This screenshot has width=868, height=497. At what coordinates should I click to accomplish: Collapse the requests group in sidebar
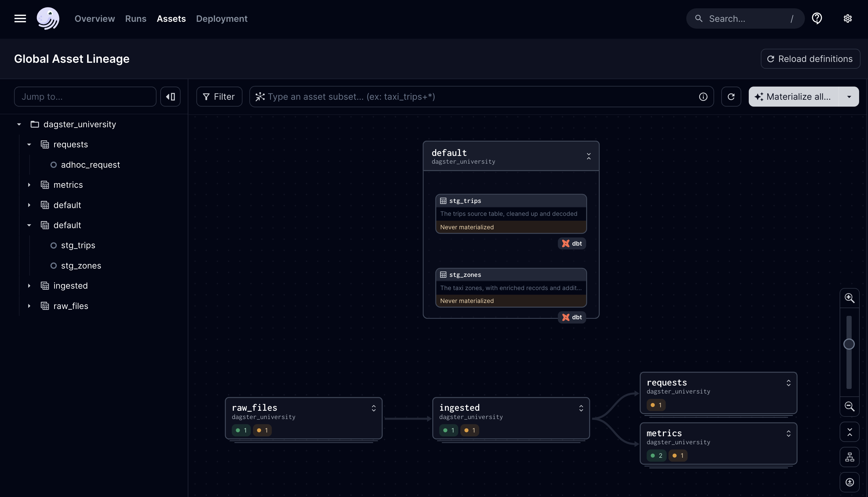point(29,144)
